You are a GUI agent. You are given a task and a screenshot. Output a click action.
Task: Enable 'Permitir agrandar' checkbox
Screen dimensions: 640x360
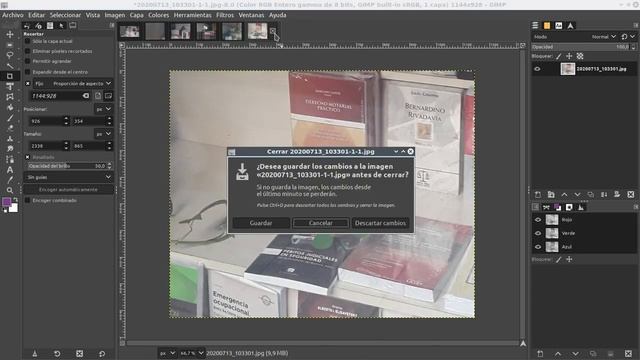coord(28,61)
